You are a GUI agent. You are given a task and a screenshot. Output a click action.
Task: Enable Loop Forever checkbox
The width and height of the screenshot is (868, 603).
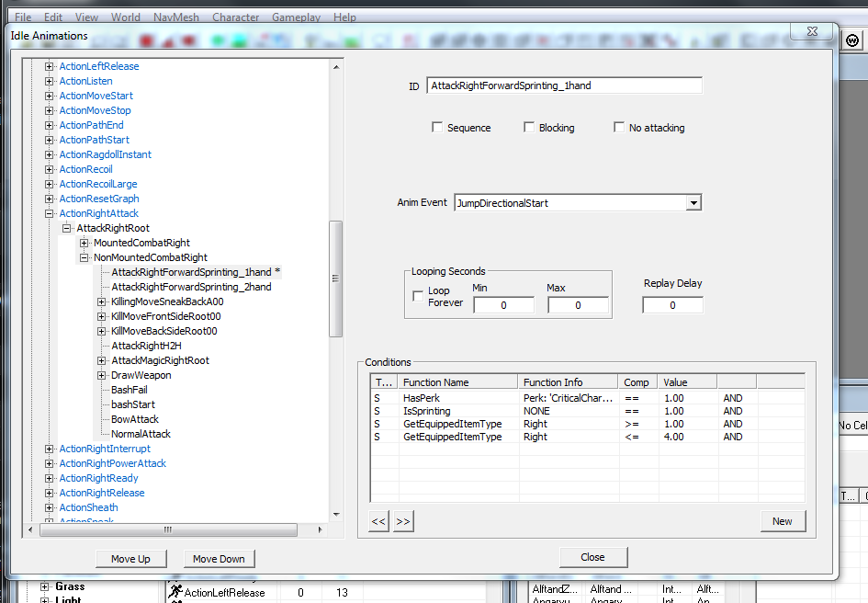click(x=419, y=296)
